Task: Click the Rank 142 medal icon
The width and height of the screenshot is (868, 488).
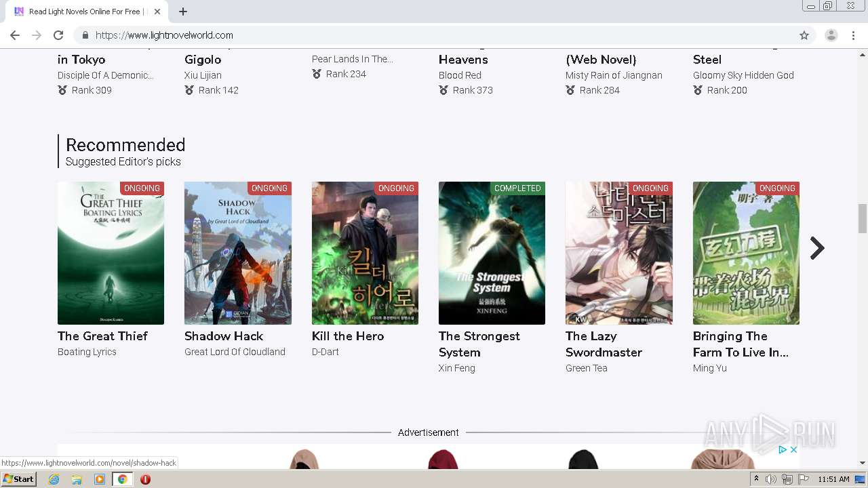Action: click(x=189, y=90)
